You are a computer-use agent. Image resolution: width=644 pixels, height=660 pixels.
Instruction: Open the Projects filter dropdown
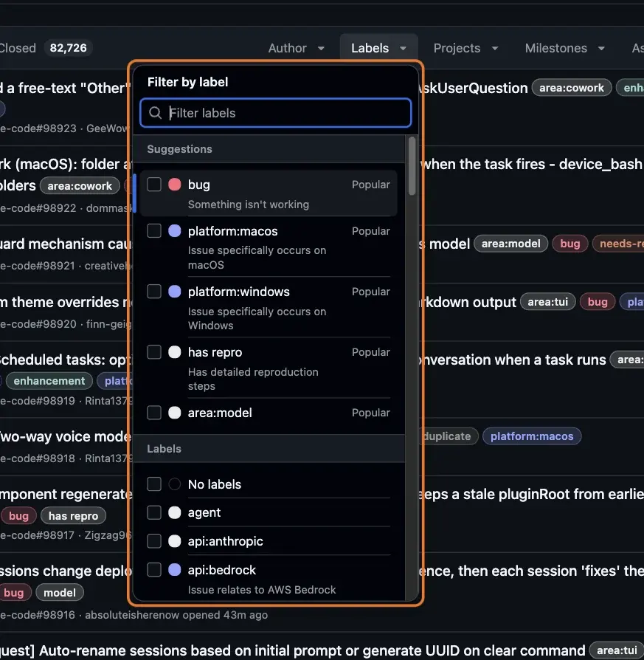point(465,48)
